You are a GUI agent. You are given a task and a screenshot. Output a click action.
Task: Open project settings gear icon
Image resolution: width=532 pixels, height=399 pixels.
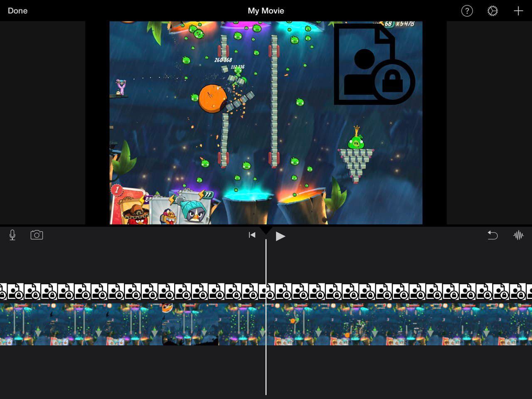493,11
